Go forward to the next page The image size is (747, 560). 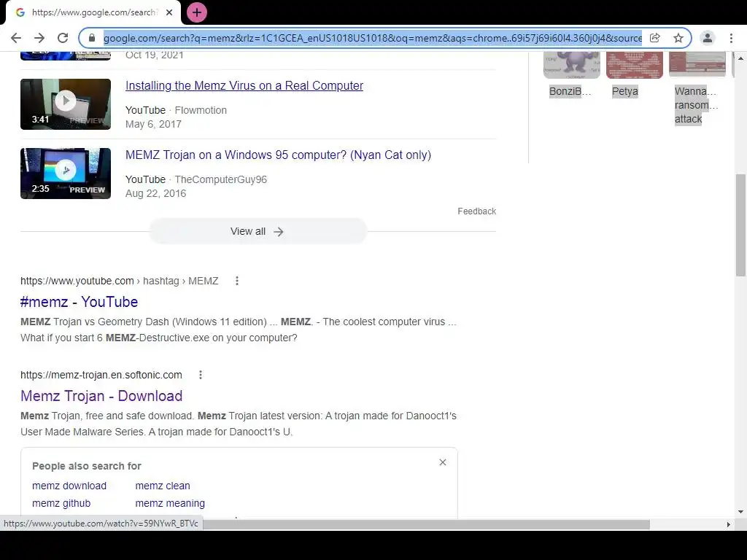(x=39, y=38)
